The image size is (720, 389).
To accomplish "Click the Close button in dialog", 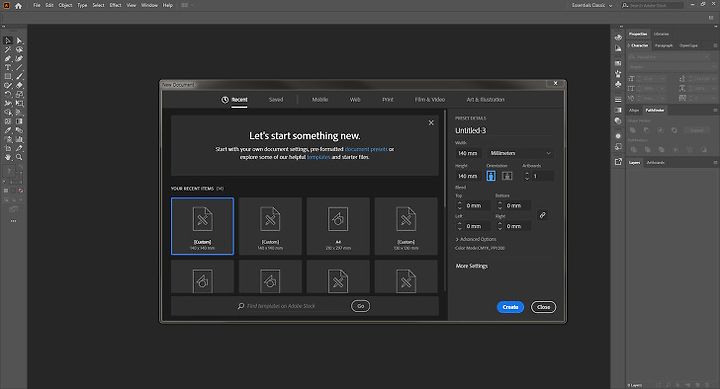I will click(544, 307).
